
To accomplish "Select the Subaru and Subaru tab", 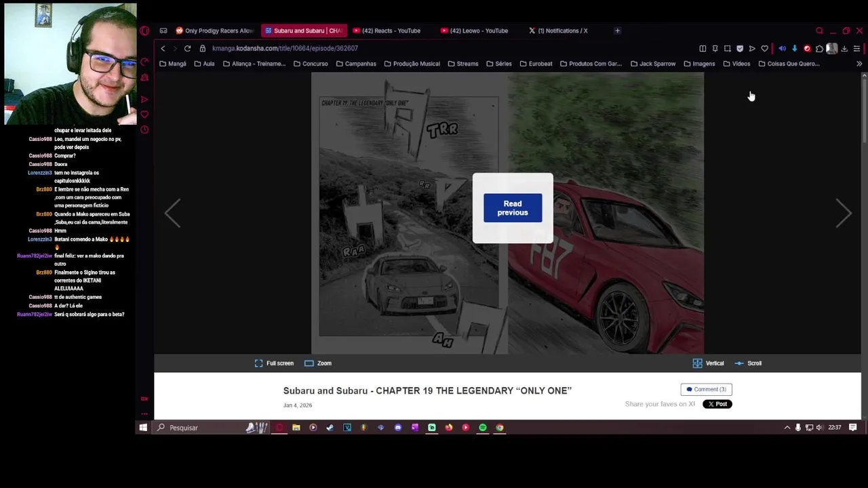I will tap(304, 30).
